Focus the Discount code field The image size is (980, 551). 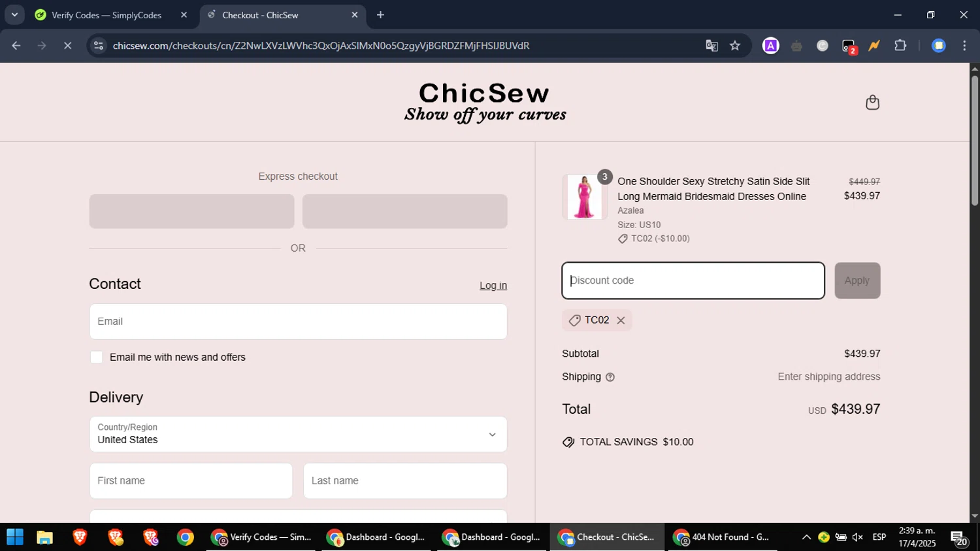[x=693, y=280]
